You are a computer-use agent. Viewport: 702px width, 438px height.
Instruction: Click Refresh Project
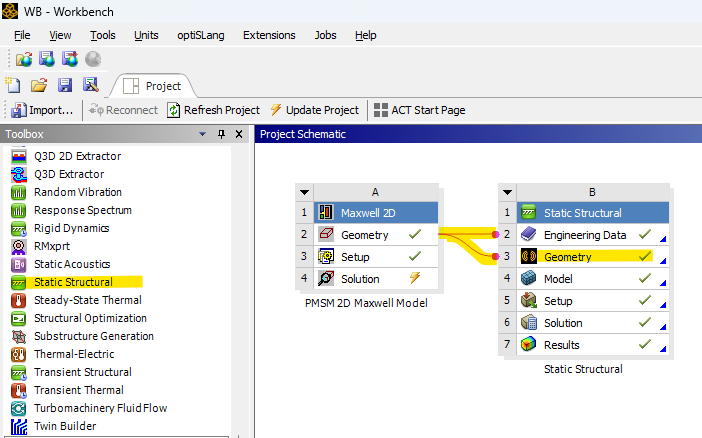point(213,110)
